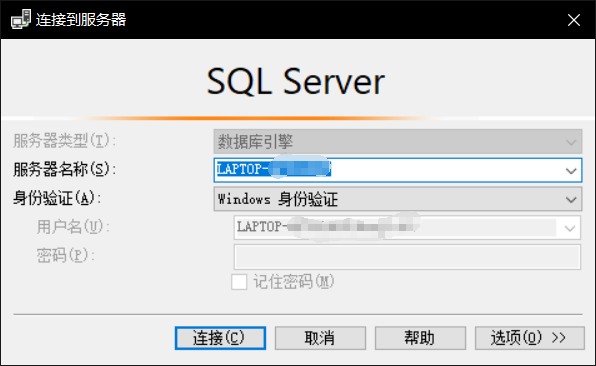This screenshot has width=596, height=366.
Task: Click the 连接(C) button
Action: 220,338
